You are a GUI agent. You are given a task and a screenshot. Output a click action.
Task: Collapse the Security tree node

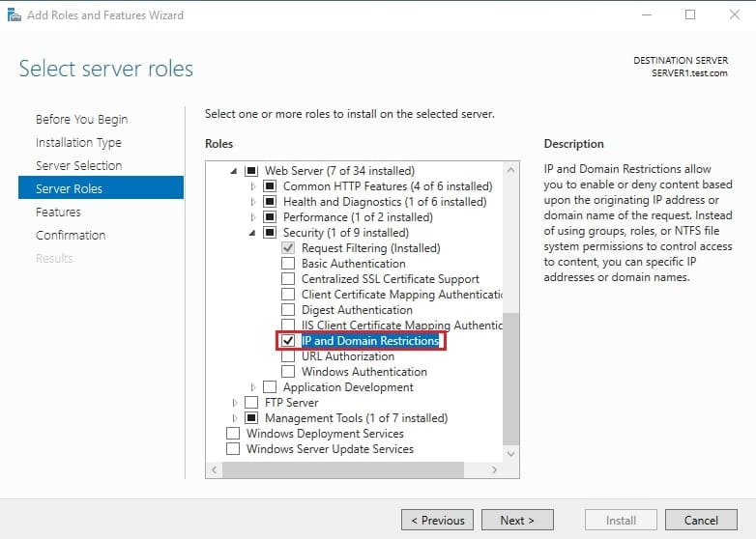pos(252,233)
